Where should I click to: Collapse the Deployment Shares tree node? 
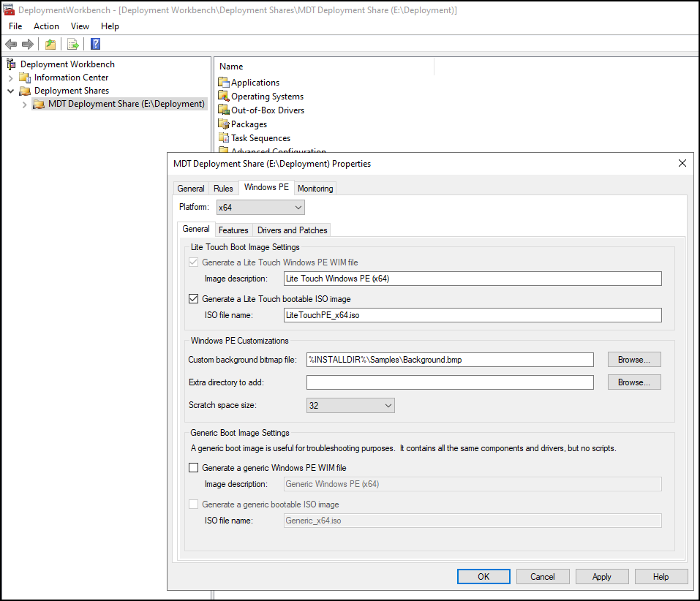click(11, 91)
